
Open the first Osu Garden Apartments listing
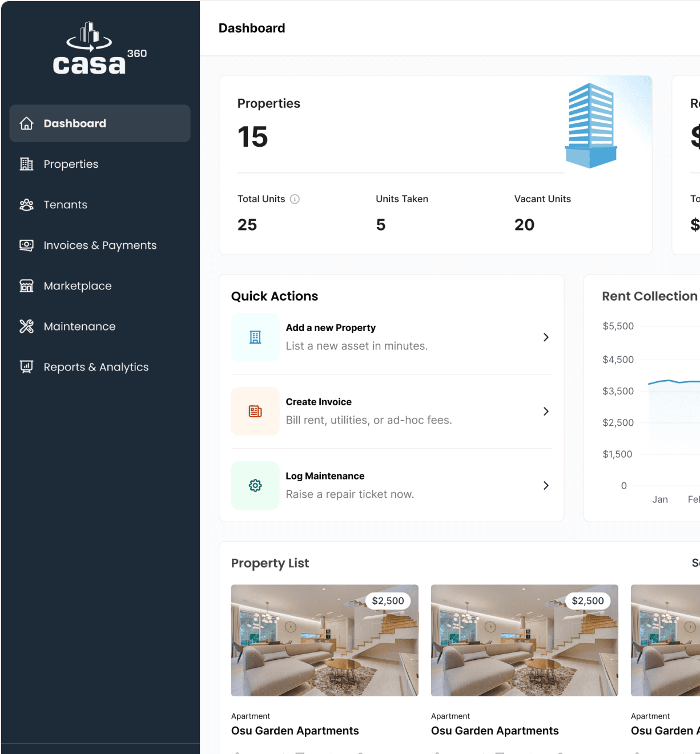pyautogui.click(x=295, y=731)
